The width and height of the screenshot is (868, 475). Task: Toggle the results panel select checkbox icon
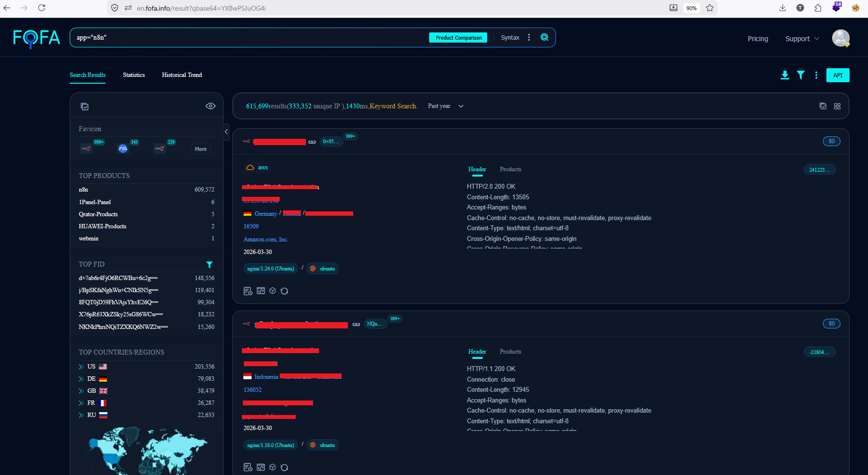(x=823, y=106)
